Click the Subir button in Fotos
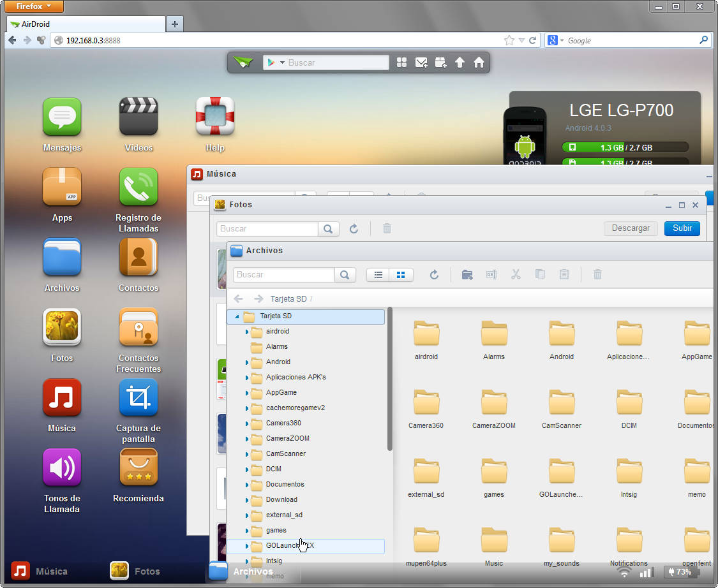Image resolution: width=718 pixels, height=588 pixels. pyautogui.click(x=682, y=228)
